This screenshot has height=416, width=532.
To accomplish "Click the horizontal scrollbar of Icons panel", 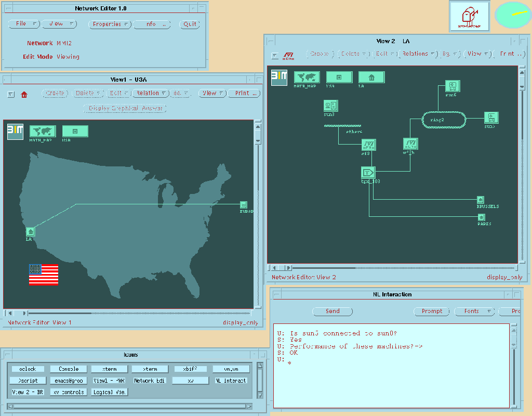I will tap(130, 406).
